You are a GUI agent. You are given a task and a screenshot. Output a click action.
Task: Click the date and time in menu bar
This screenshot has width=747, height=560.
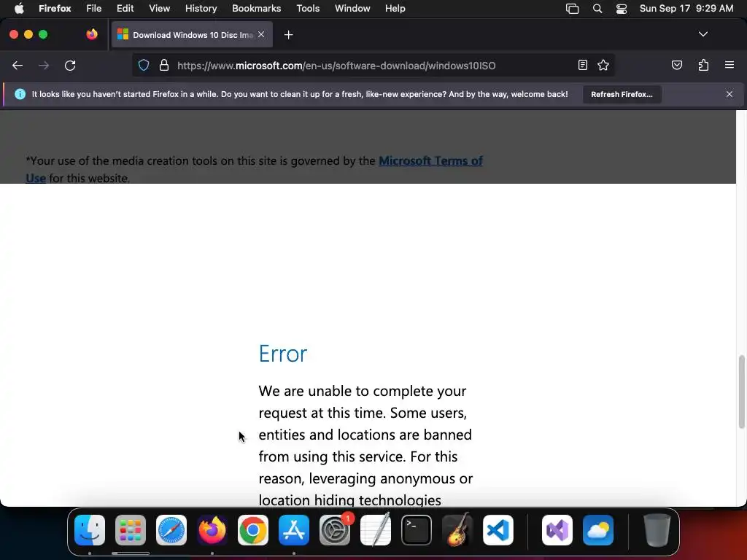[686, 9]
